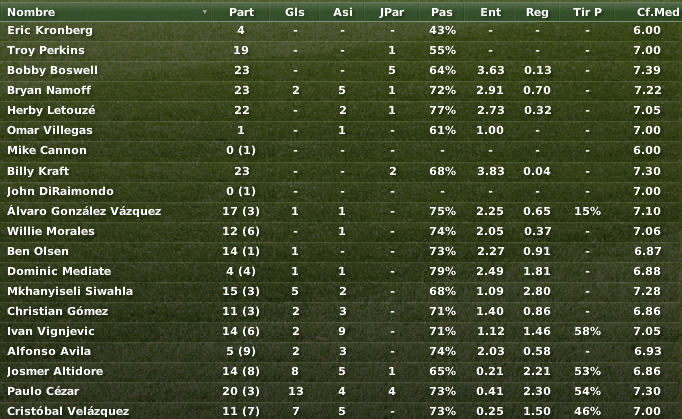This screenshot has width=682, height=419.
Task: Click the Nombre column header text
Action: tap(31, 12)
